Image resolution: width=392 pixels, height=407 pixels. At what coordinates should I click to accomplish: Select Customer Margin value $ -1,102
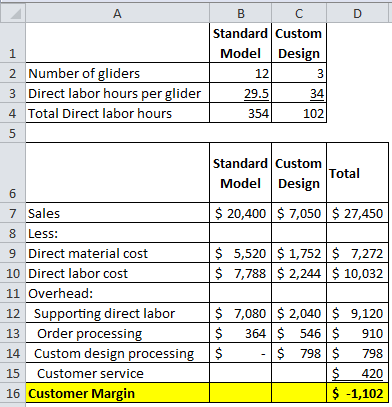[357, 393]
